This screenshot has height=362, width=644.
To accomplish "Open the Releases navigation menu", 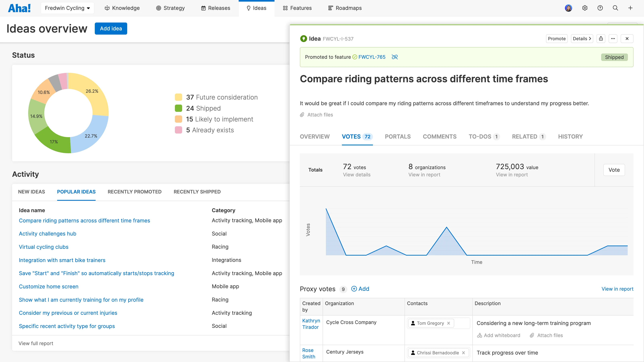I will 216,8.
